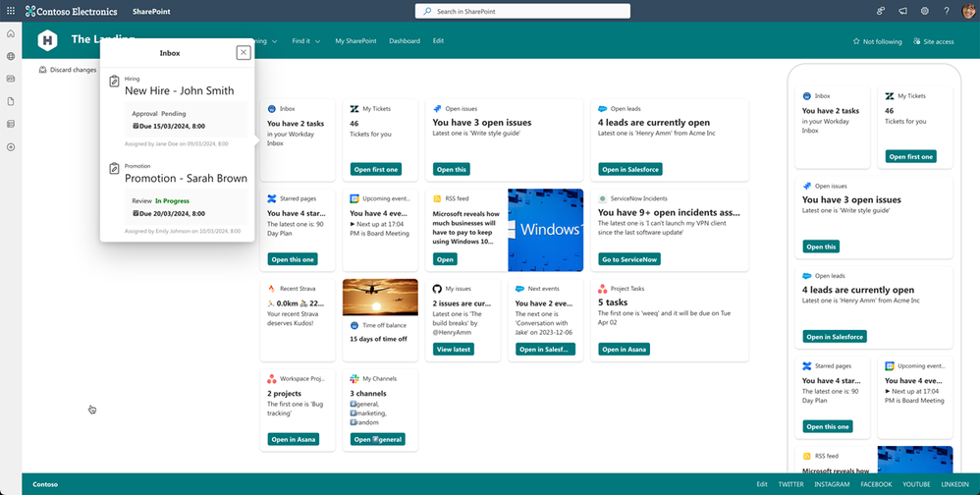Open the LINKEDIN footer link
This screenshot has height=495, width=980.
[955, 484]
